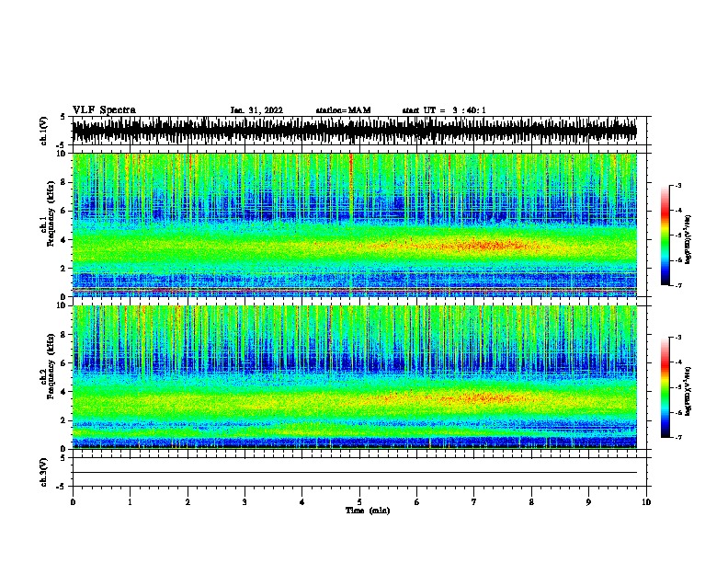Click time axis tick label "3" at bottom
The image size is (728, 563).
[x=245, y=502]
